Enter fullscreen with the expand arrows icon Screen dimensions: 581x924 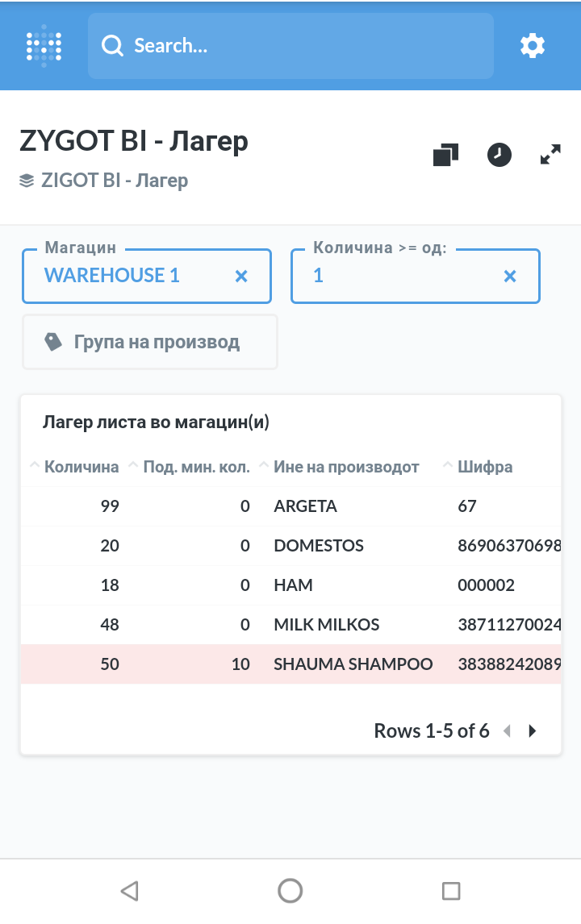[x=550, y=155]
